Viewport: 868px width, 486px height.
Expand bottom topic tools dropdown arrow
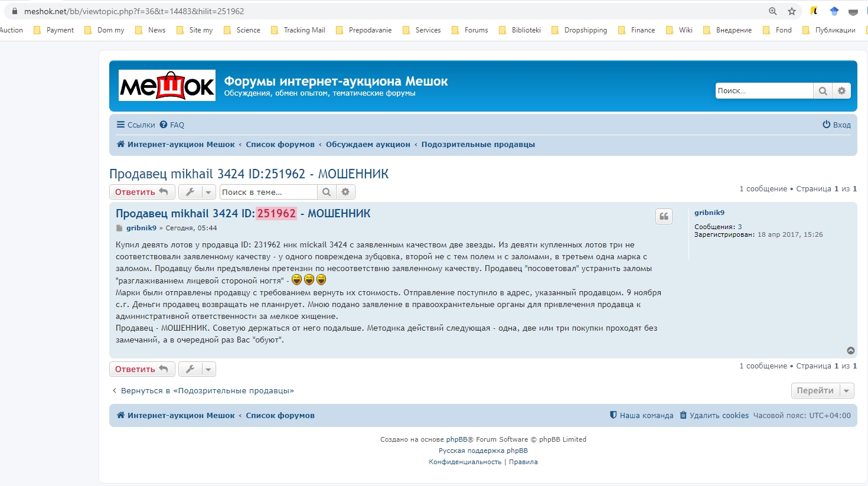[208, 369]
